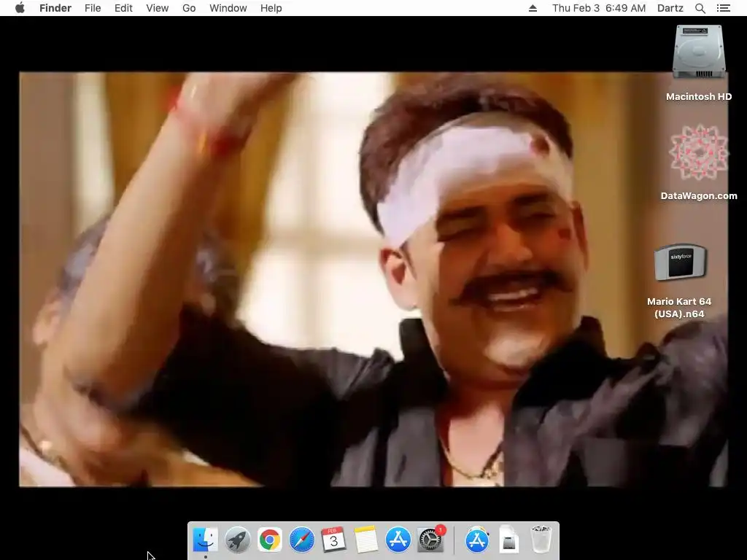Open the Applications folder stack in Dock

(477, 540)
